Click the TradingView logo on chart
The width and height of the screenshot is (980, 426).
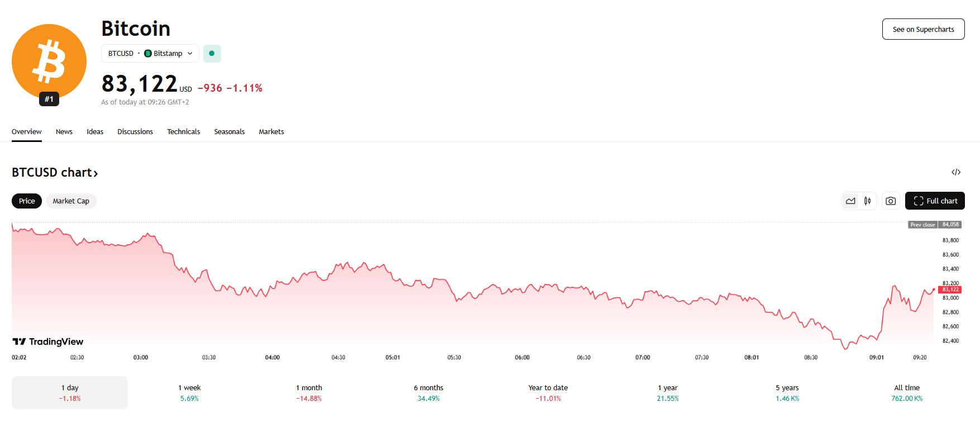tap(48, 342)
